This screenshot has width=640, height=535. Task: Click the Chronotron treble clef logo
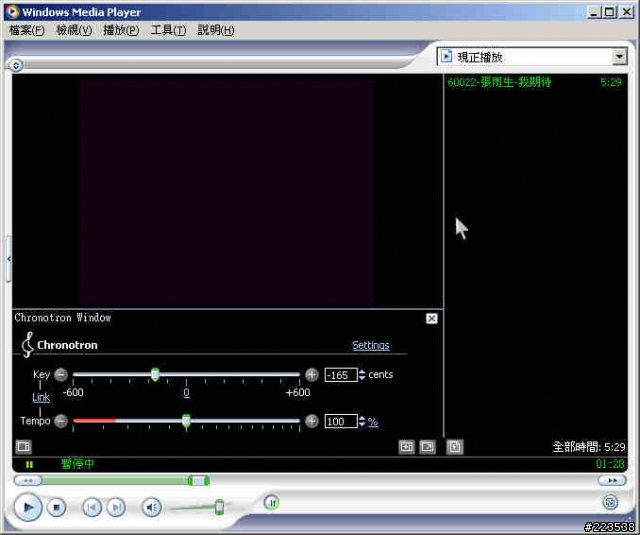[27, 345]
